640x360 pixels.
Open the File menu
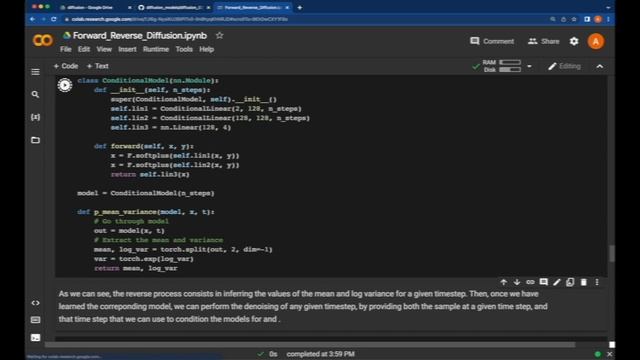click(x=66, y=49)
